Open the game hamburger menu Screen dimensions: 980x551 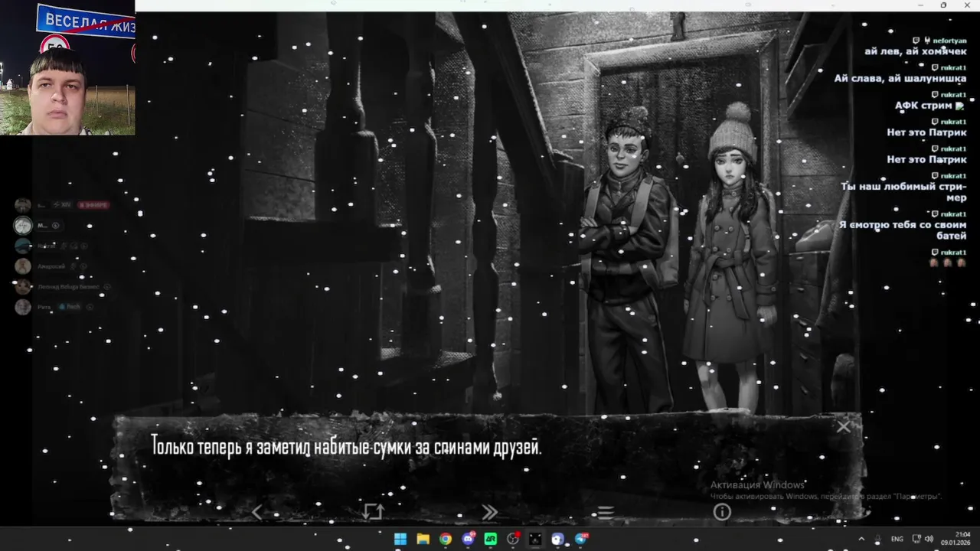(606, 512)
